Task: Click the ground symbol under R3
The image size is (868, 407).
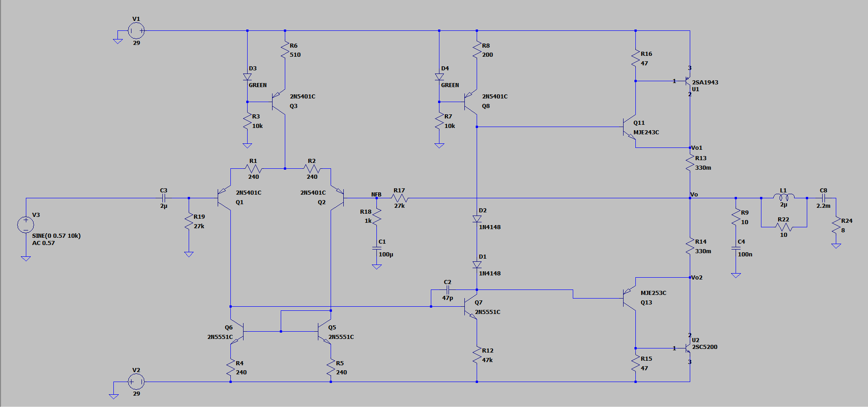Action: pos(247,145)
